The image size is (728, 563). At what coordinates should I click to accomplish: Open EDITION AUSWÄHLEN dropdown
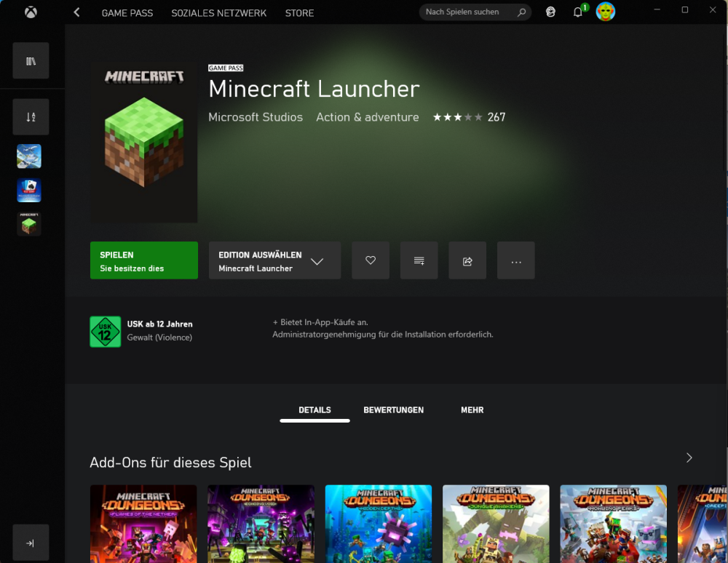[x=275, y=260]
